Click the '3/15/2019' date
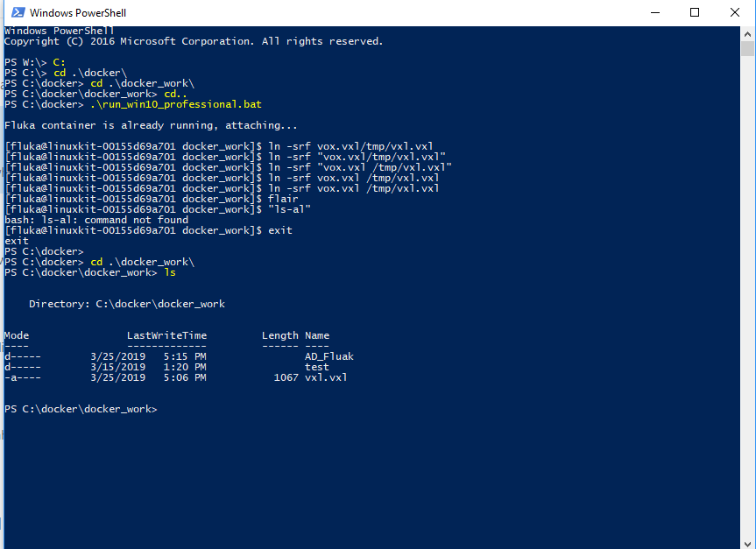 click(117, 367)
